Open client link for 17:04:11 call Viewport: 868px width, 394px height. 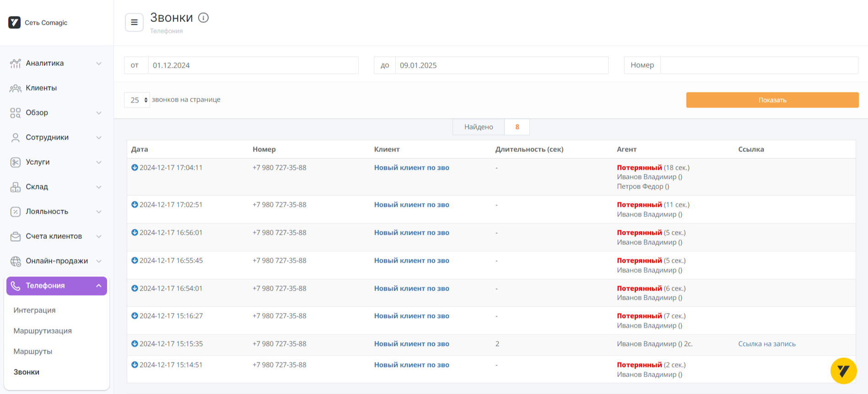(412, 167)
